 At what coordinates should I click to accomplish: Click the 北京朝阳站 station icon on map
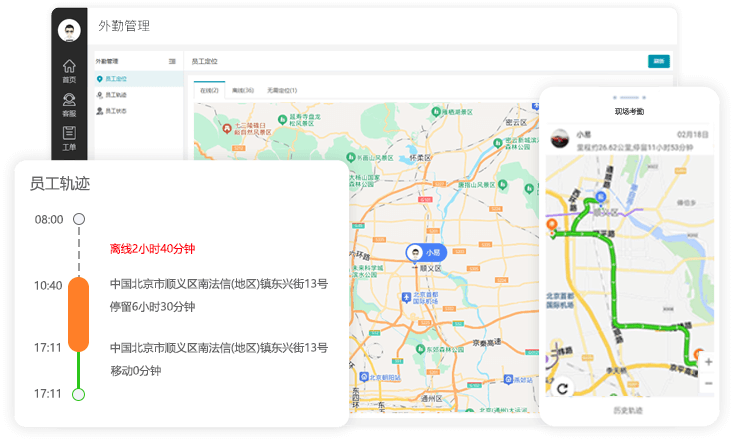[x=364, y=377]
